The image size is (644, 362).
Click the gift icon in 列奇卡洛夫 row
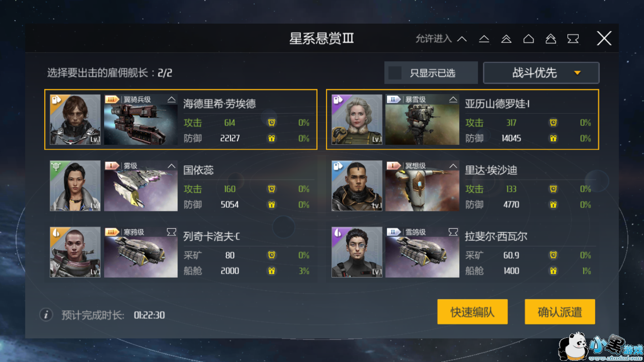271,271
